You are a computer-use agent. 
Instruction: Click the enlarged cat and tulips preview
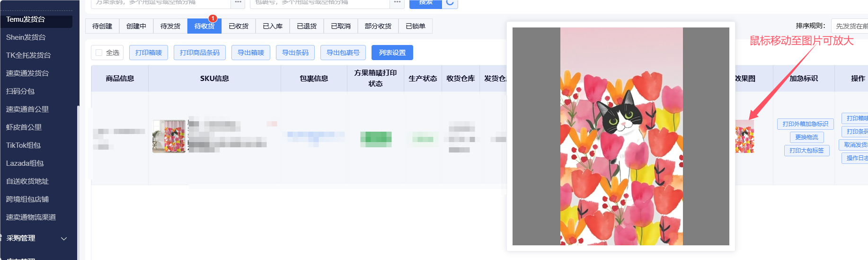(x=621, y=136)
